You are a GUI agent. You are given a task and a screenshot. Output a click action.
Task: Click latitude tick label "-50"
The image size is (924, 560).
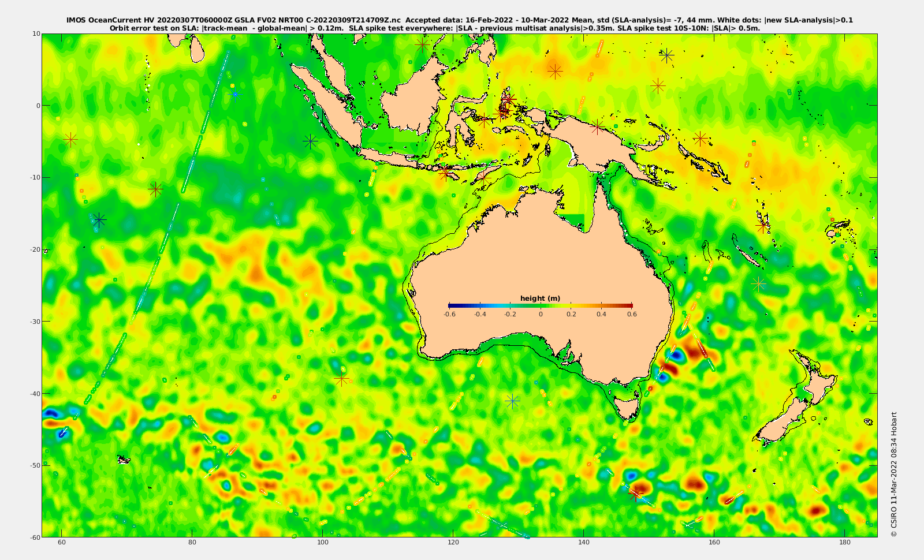pyautogui.click(x=34, y=465)
